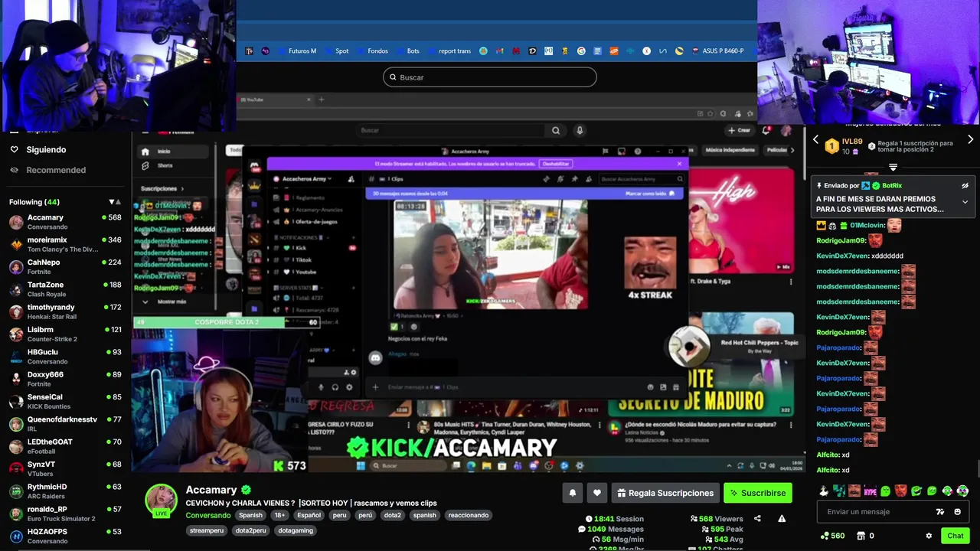The image size is (980, 551).
Task: Open moreiramix channel in Following
Action: (65, 244)
